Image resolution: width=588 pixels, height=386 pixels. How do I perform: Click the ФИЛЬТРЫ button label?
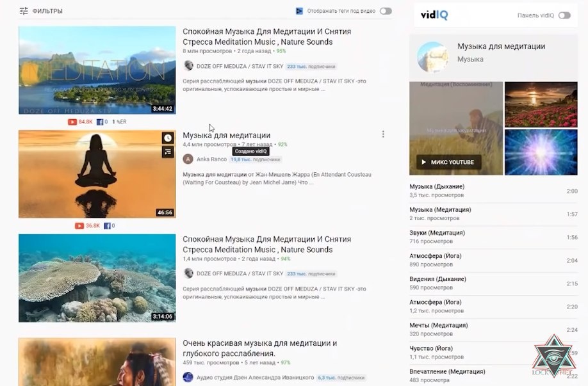pyautogui.click(x=47, y=12)
